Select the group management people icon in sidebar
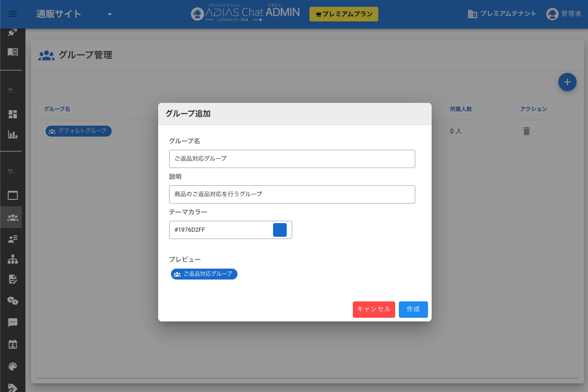 tap(13, 218)
